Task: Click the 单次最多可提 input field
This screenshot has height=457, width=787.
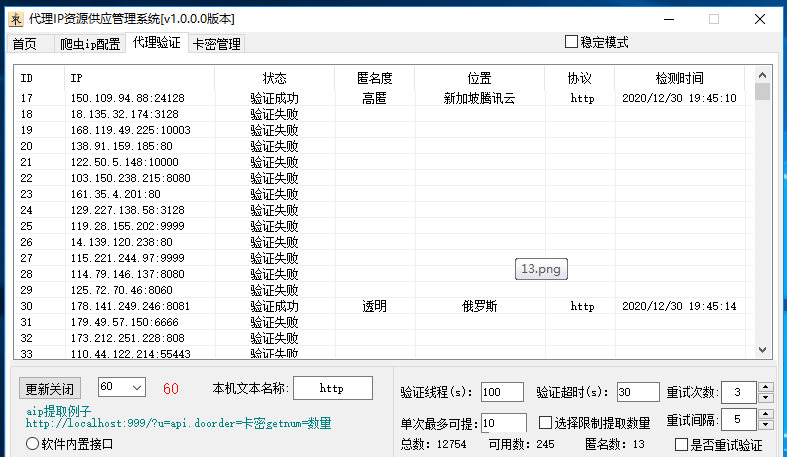Action: pos(503,423)
